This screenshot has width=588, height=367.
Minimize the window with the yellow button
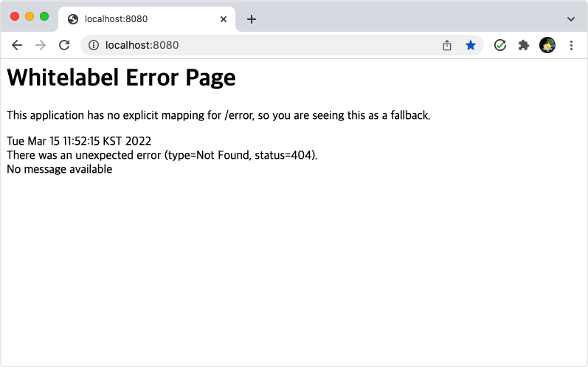[30, 16]
